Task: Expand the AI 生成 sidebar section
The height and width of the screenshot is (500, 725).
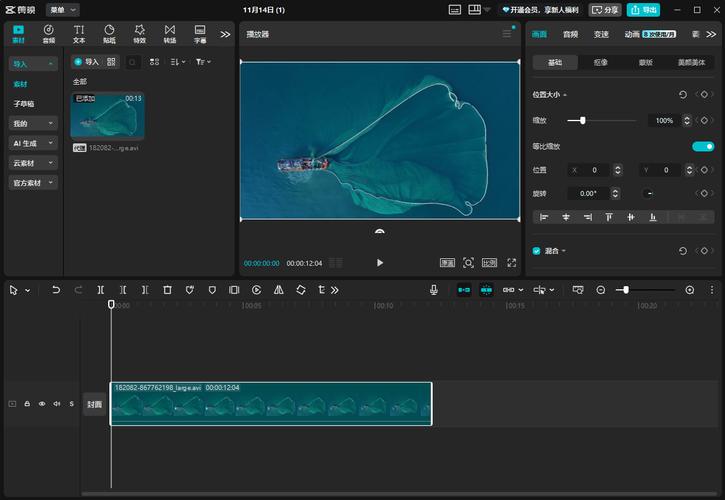Action: click(34, 143)
